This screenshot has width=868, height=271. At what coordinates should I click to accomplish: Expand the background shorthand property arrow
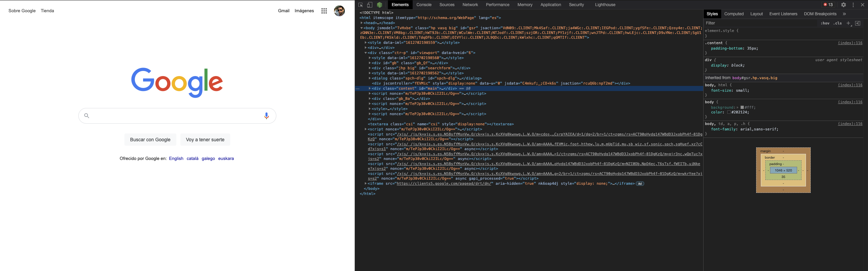tap(737, 107)
